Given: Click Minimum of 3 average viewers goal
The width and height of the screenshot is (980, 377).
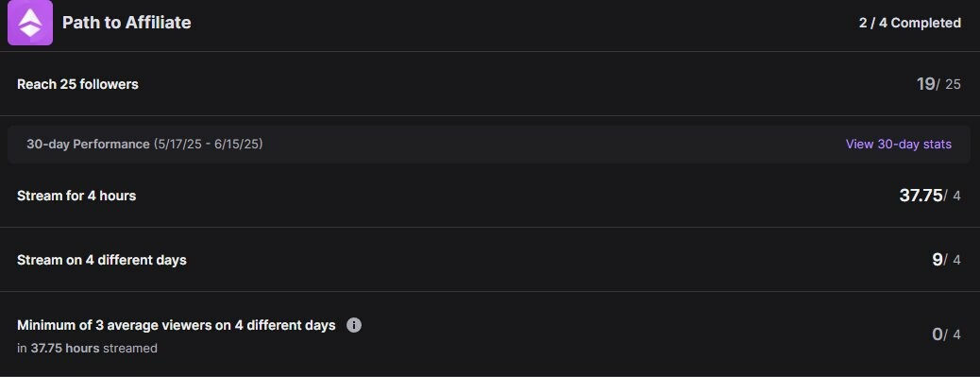Looking at the screenshot, I should pyautogui.click(x=177, y=325).
